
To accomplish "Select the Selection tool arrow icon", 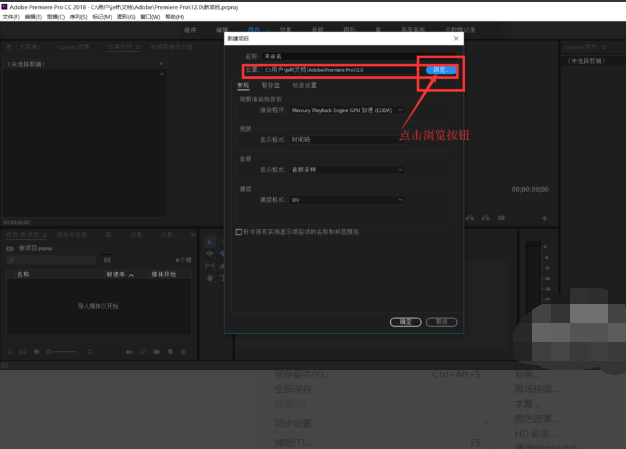I will (x=210, y=242).
